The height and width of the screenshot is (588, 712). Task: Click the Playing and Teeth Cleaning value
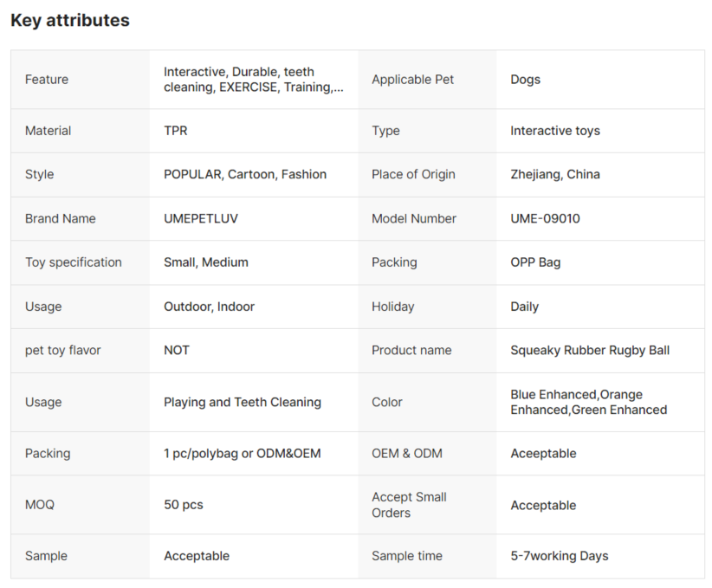point(243,403)
